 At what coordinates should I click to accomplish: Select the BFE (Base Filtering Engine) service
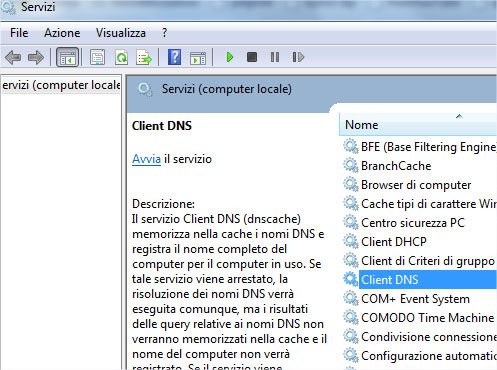pos(429,147)
